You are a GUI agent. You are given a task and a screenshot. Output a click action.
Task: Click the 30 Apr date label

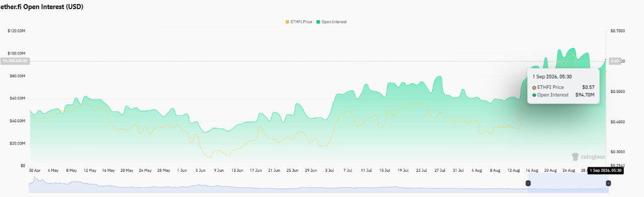[35, 171]
